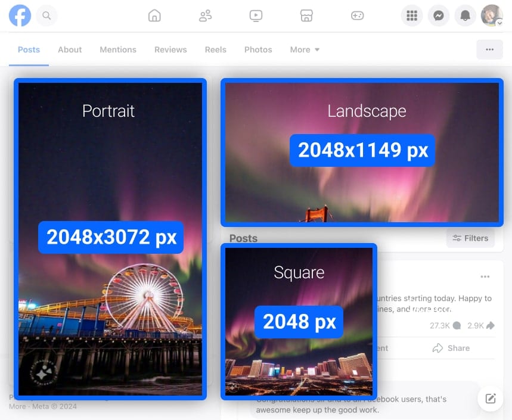Screen dimensions: 512x420
Task: Open Messenger from the top bar
Action: pyautogui.click(x=439, y=15)
